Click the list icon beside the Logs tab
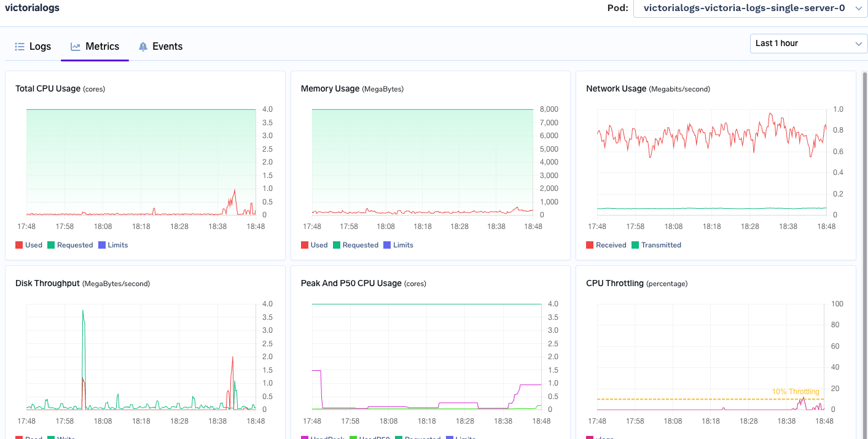The height and width of the screenshot is (439, 868). [19, 46]
